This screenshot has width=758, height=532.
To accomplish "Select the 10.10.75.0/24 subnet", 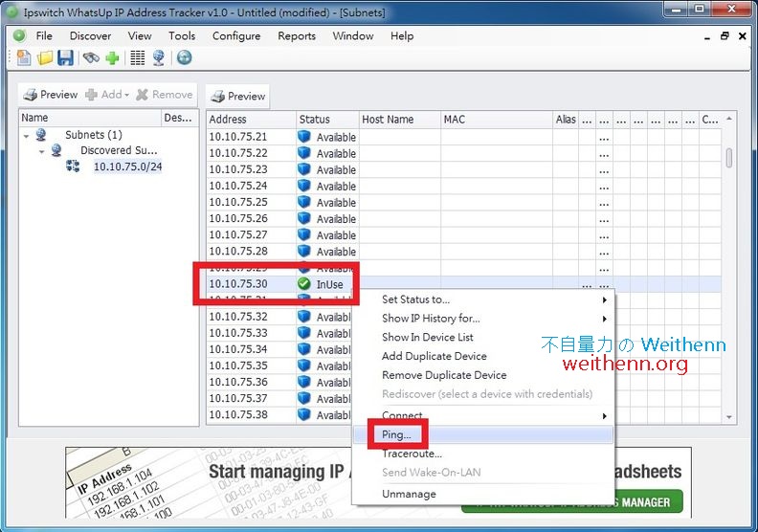I will pyautogui.click(x=127, y=166).
